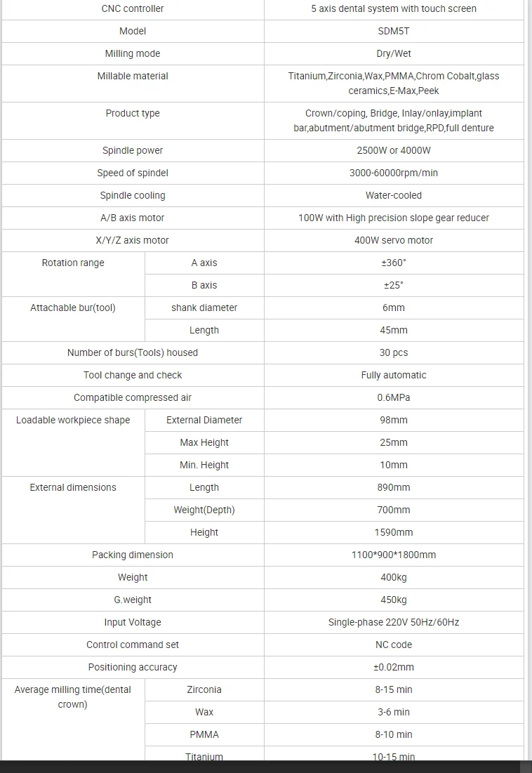Image resolution: width=532 pixels, height=773 pixels.
Task: Select the CNC controller row label
Action: point(133,9)
